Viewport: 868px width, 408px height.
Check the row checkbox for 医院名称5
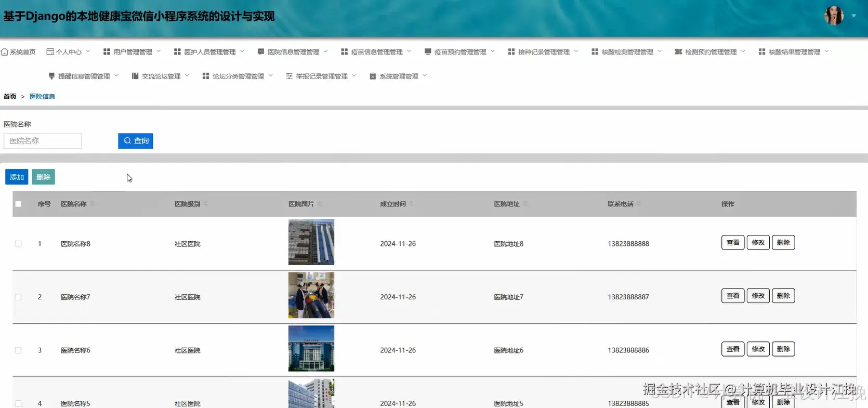[18, 403]
